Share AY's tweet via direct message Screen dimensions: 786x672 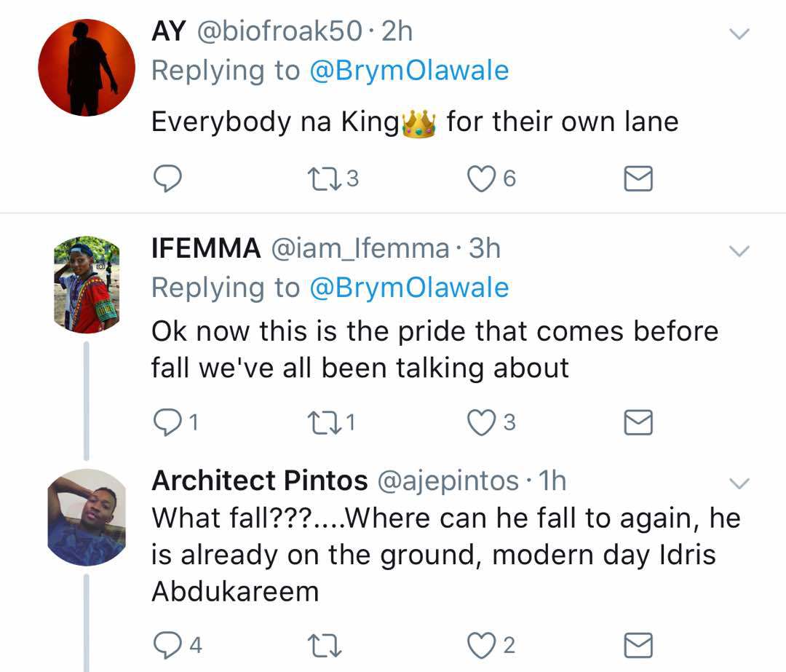tap(639, 178)
